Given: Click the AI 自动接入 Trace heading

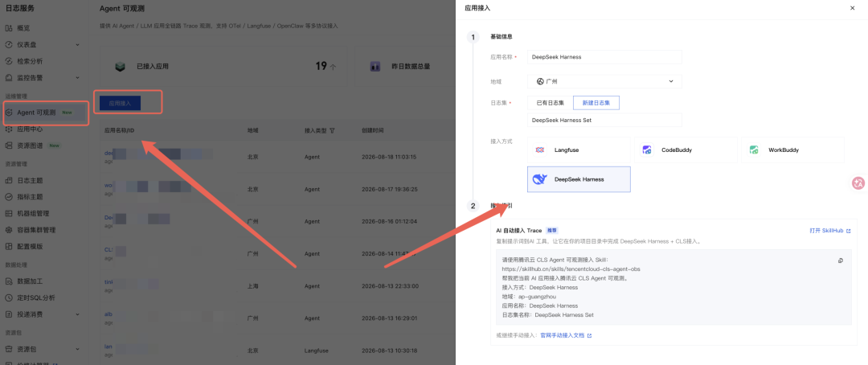Looking at the screenshot, I should click(x=518, y=230).
